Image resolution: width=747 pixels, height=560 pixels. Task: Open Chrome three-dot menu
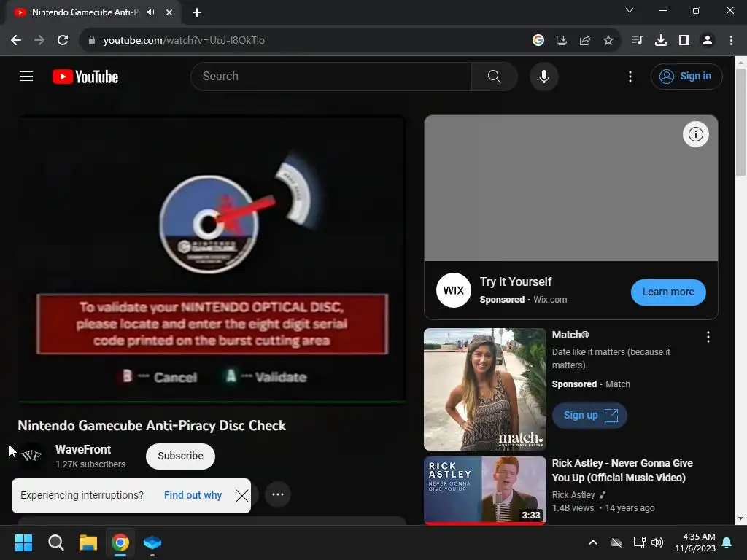pos(731,41)
